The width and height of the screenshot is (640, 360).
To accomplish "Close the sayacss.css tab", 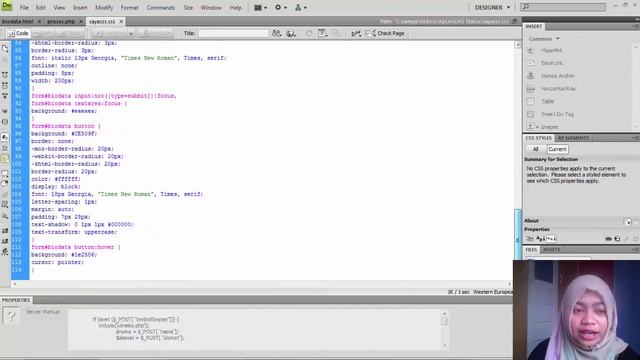I will pos(121,21).
